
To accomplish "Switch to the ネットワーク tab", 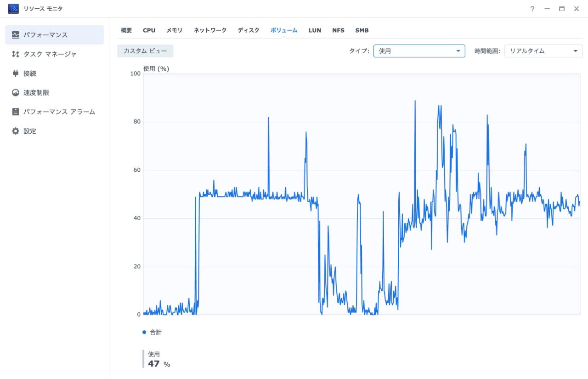I will [210, 30].
